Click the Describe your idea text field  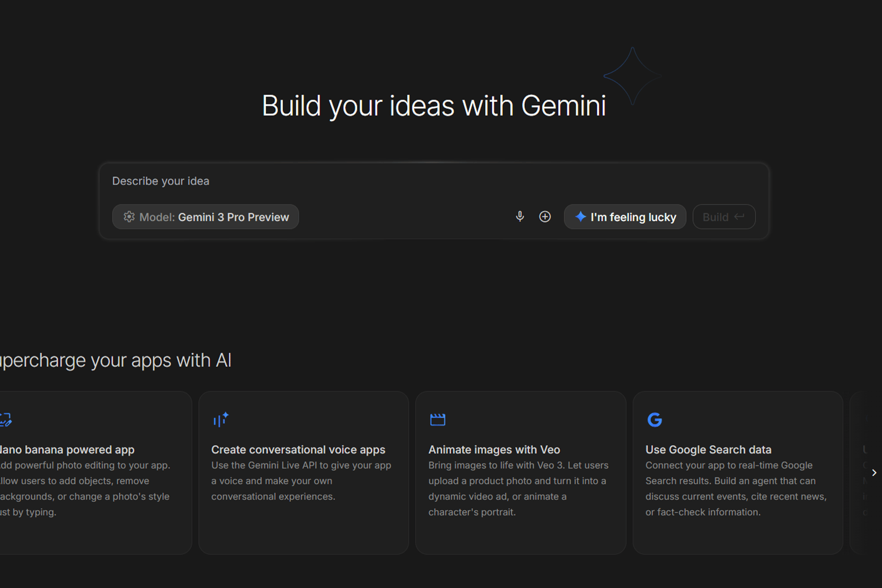pyautogui.click(x=434, y=181)
